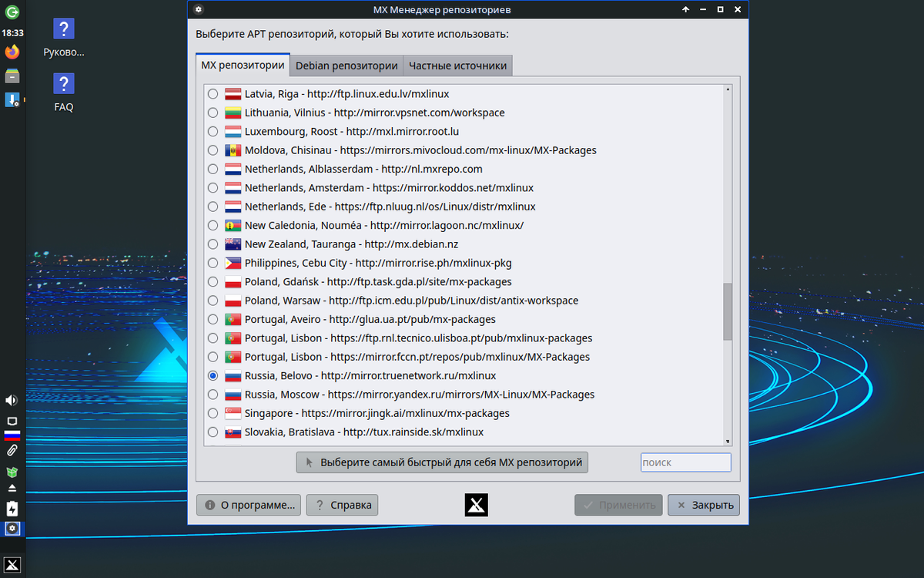Click the Luxembourg flag icon
924x578 pixels.
click(233, 132)
